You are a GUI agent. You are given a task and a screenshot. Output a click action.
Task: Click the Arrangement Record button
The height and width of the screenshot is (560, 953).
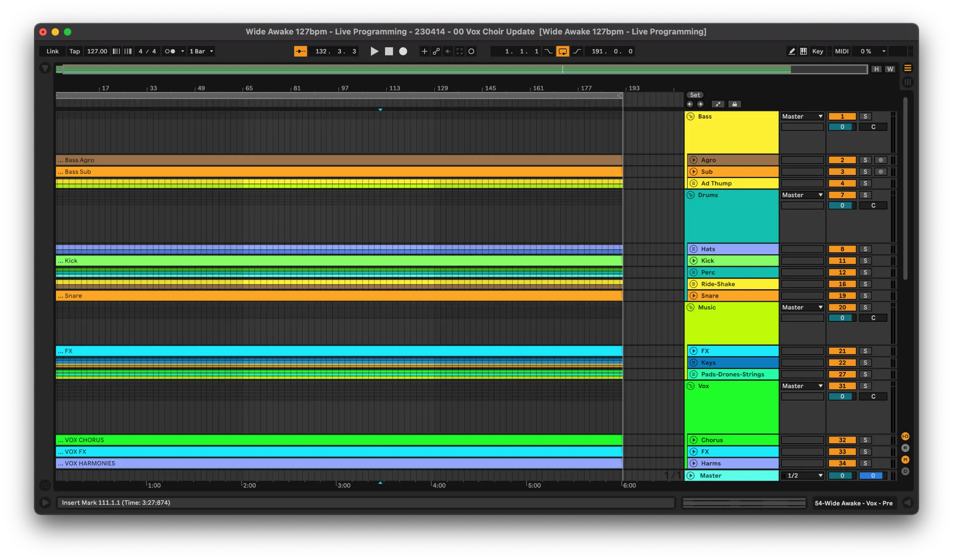(x=403, y=51)
